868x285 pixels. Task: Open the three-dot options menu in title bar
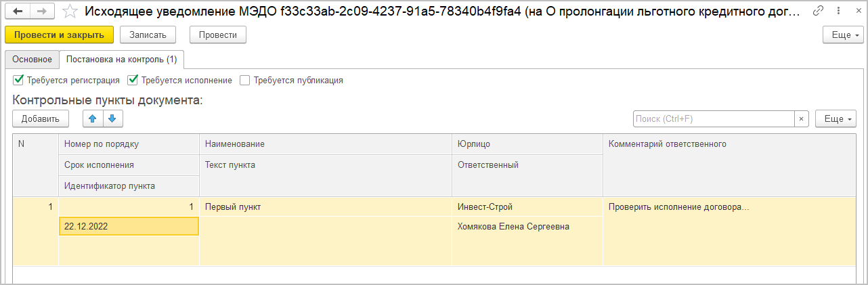(836, 12)
